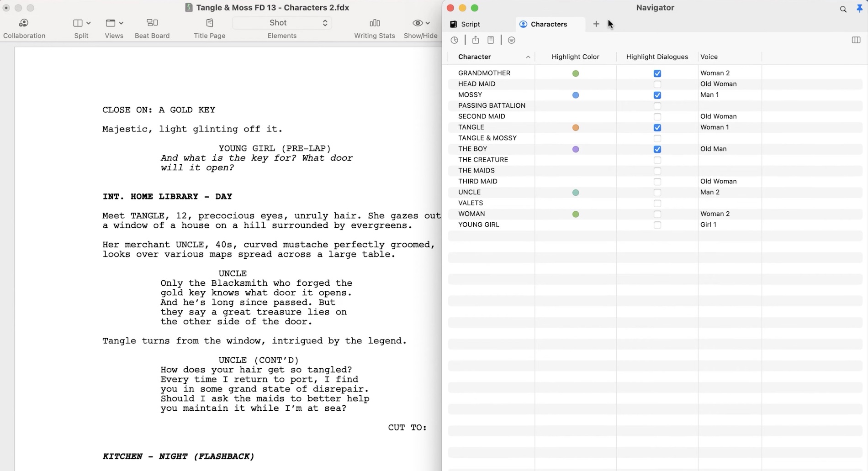The height and width of the screenshot is (471, 868).
Task: Show Writing Stats panel
Action: click(x=374, y=28)
